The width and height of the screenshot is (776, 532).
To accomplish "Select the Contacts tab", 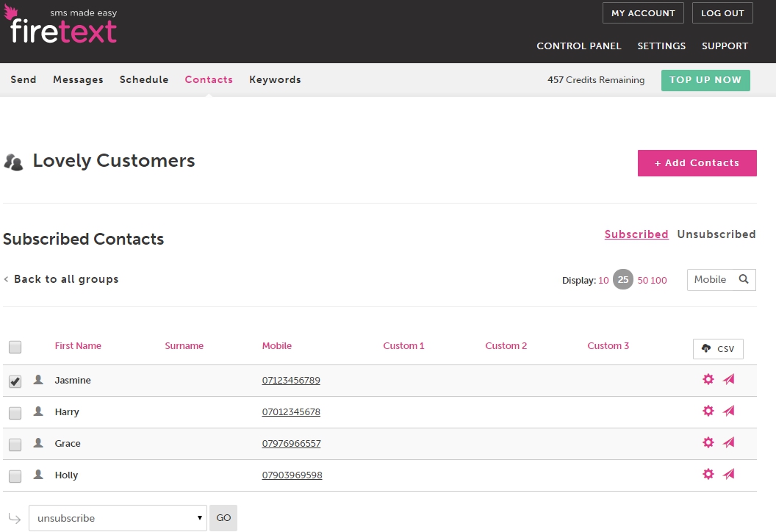I will tap(209, 79).
